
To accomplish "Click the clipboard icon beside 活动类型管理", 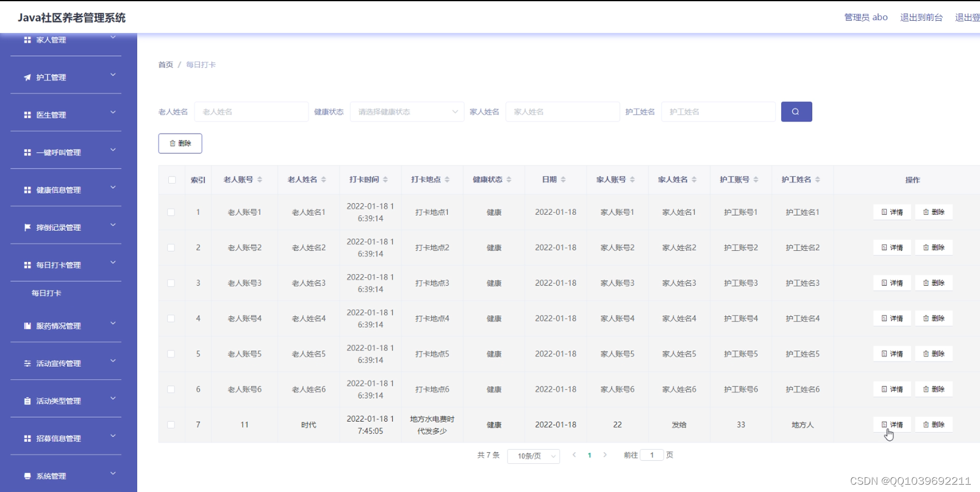I will point(27,401).
